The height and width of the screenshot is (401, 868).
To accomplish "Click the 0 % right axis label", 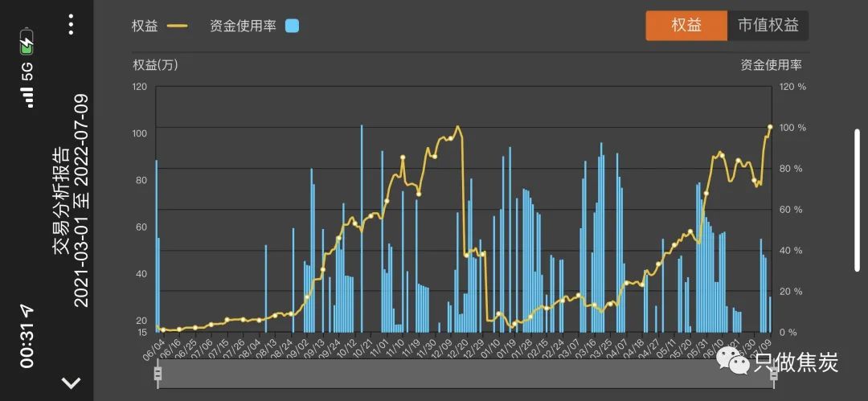I will point(788,333).
